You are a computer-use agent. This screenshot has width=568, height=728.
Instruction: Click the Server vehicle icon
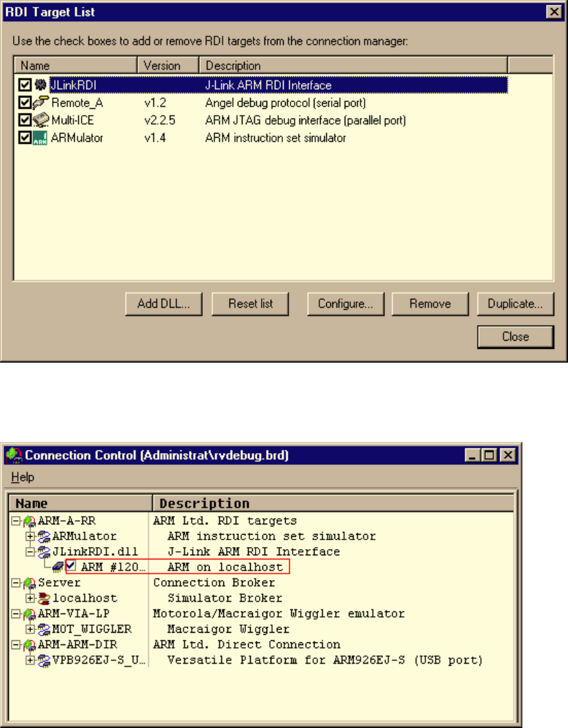click(x=29, y=583)
